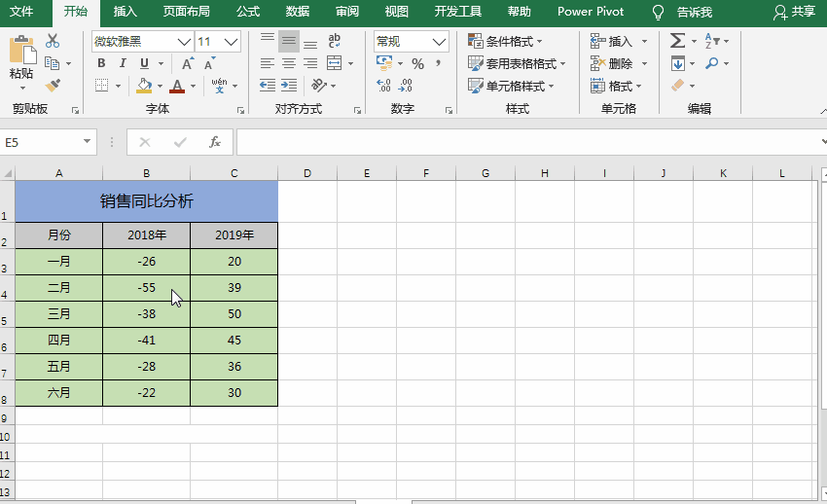827x504 pixels.
Task: Open the 数字 group dialog launcher
Action: click(x=449, y=110)
